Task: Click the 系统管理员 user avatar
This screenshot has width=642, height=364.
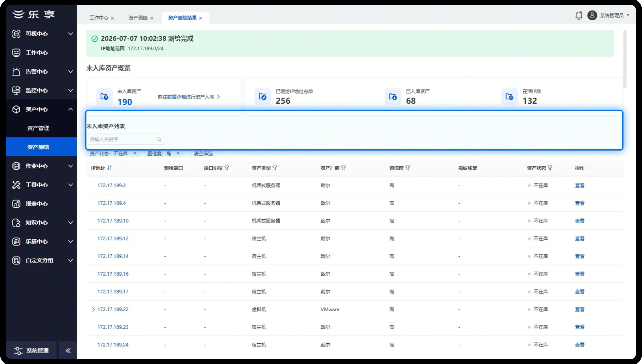Action: (592, 15)
